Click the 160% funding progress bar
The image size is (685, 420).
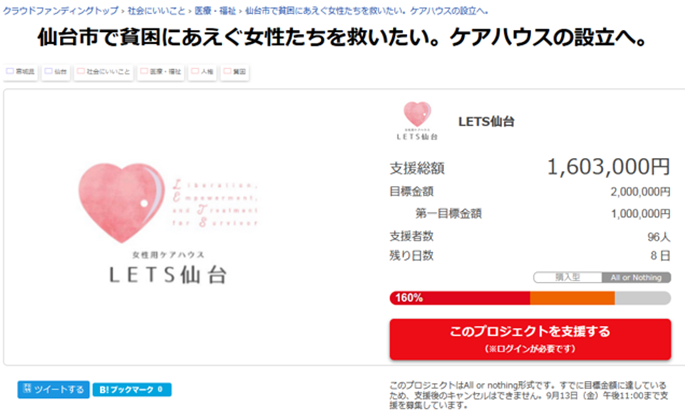coord(530,298)
